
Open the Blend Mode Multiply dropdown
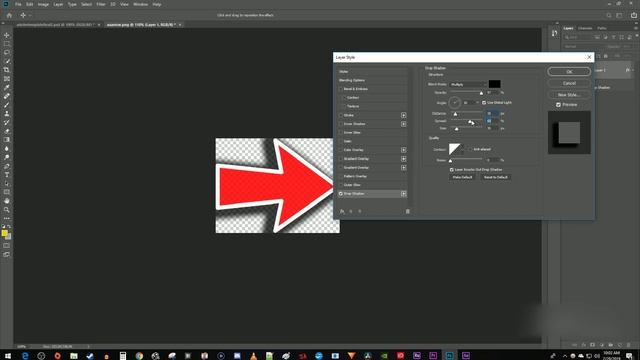click(x=468, y=84)
